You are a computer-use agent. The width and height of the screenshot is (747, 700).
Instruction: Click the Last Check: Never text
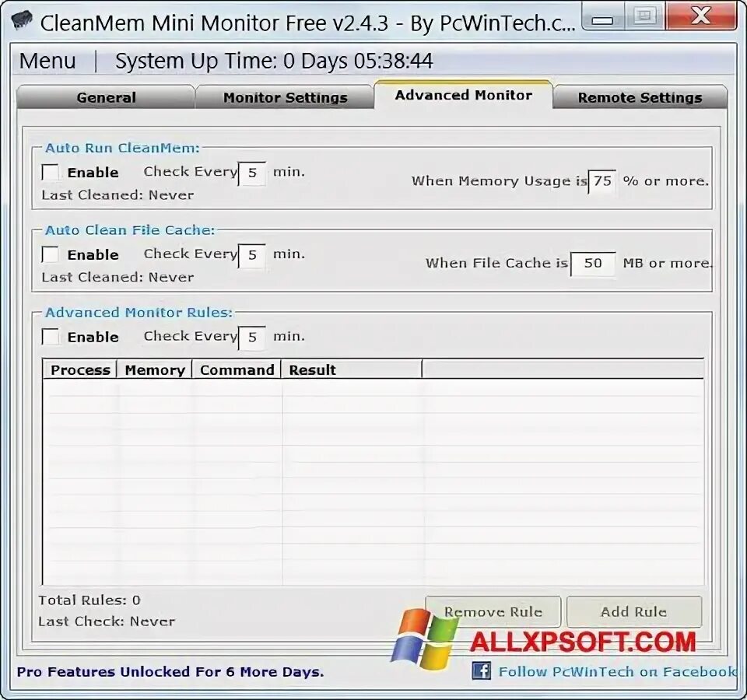[107, 621]
